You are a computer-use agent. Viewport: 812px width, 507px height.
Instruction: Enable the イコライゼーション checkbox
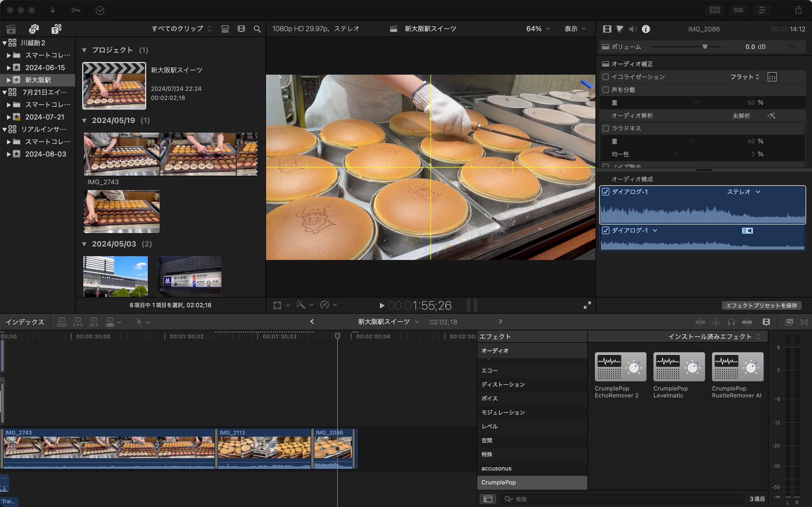tap(606, 77)
